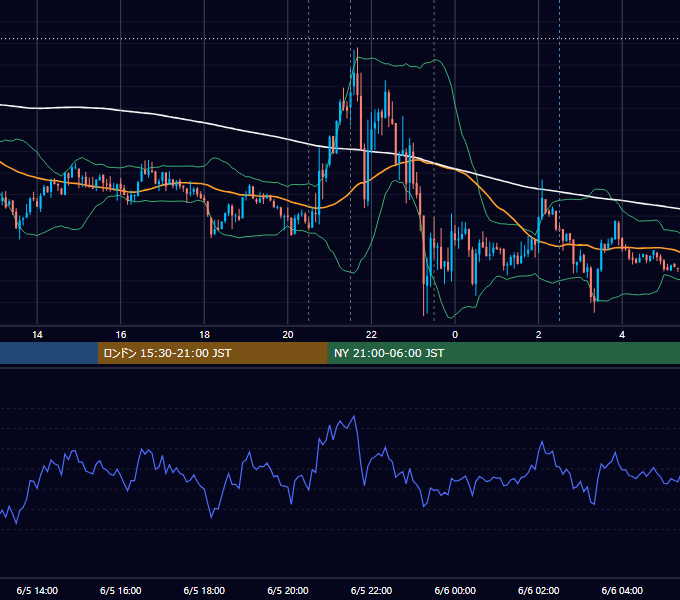Image resolution: width=680 pixels, height=600 pixels.
Task: Click the ロンドン 15:30-21:00 JST session band
Action: point(212,353)
